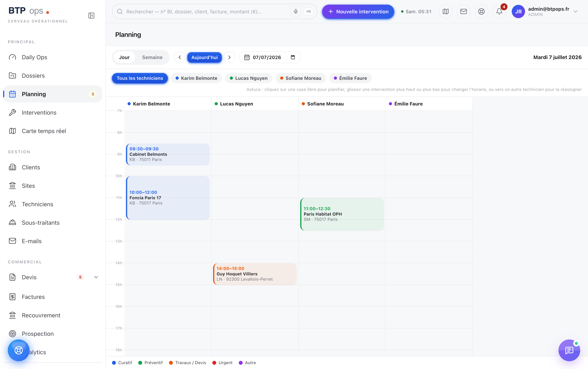
Task: Open the 08:30–09:30 Cabinet Belmonts intervention
Action: (x=168, y=154)
